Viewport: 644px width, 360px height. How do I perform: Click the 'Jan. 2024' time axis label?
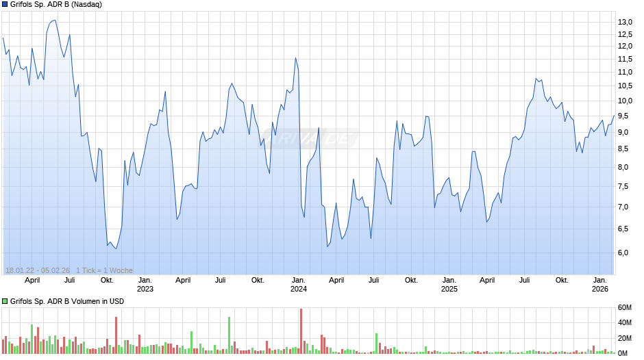(x=299, y=285)
